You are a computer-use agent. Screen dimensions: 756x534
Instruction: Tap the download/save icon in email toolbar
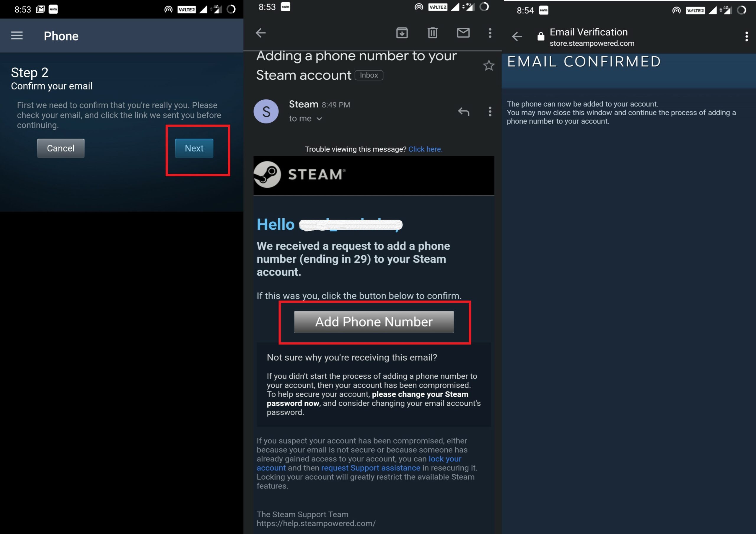[x=402, y=32]
